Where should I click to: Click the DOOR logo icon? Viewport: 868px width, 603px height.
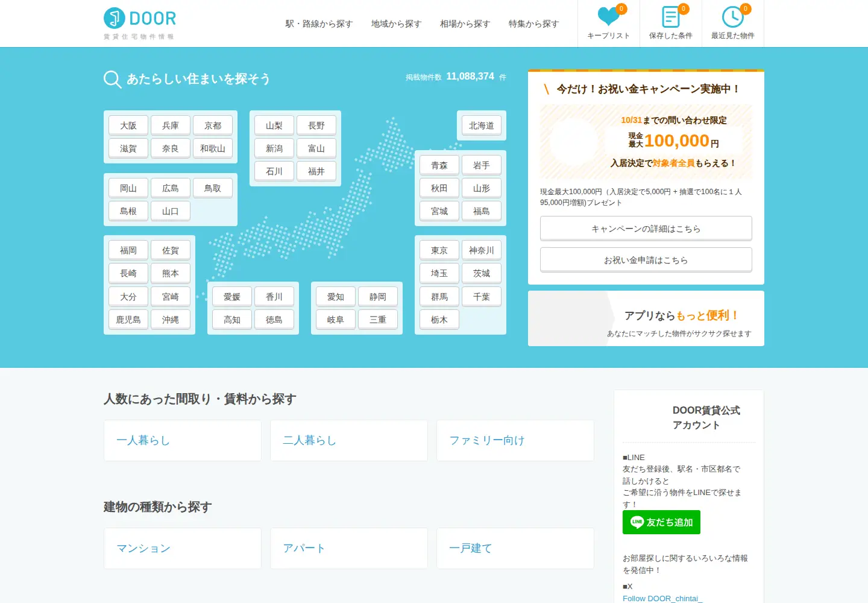coord(114,18)
